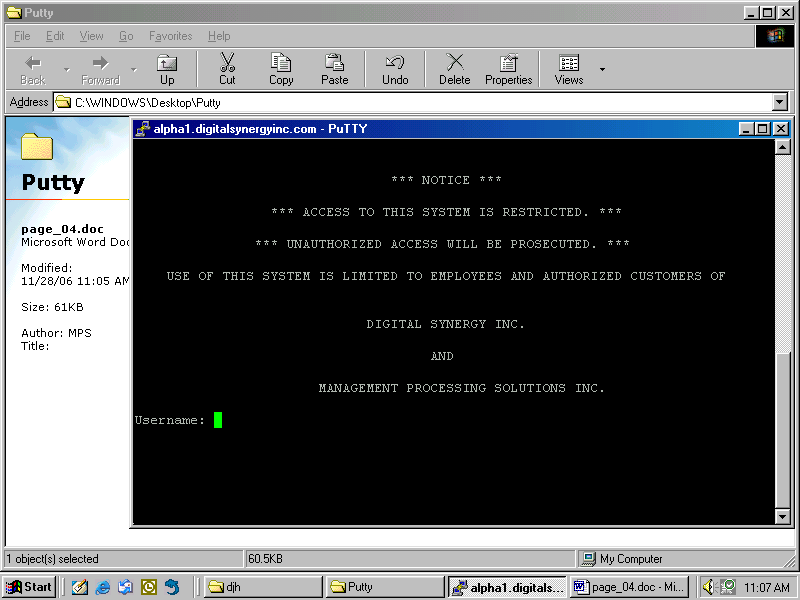Open Properties for the selected file
The width and height of the screenshot is (800, 600).
[x=508, y=69]
